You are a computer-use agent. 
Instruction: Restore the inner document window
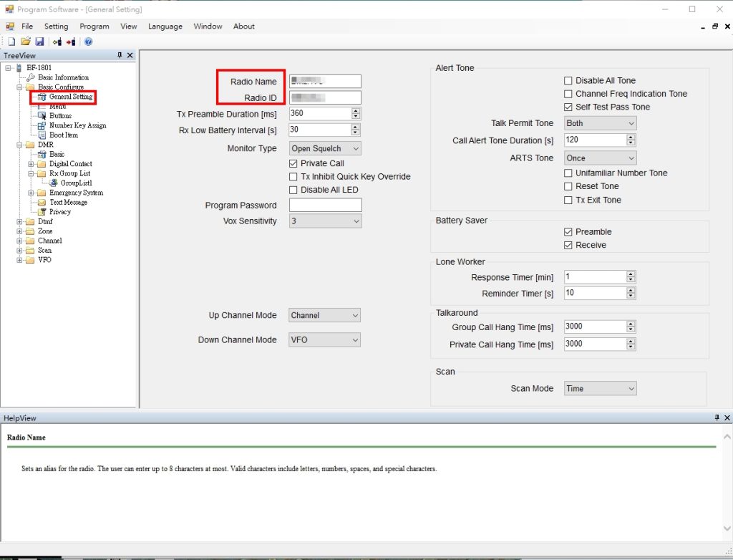(715, 26)
